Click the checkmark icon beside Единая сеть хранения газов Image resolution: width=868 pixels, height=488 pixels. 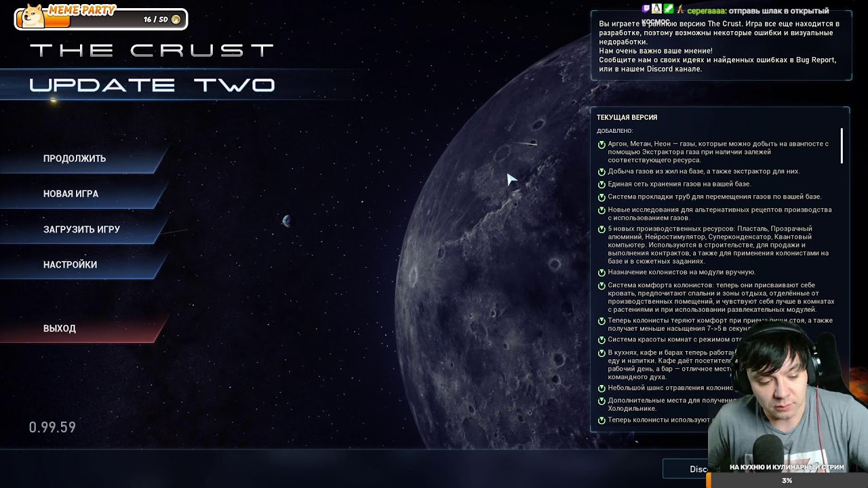click(601, 184)
